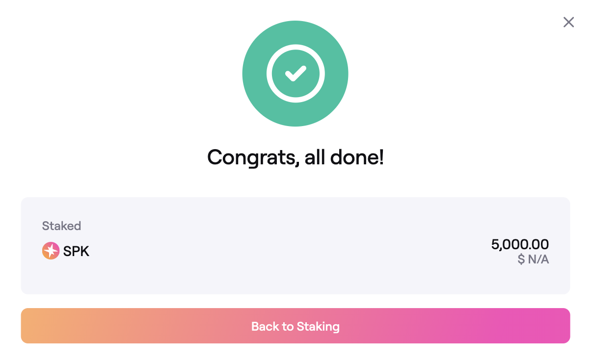The width and height of the screenshot is (593, 364).
Task: Click the "Congrats, all done!" heading
Action: (296, 157)
